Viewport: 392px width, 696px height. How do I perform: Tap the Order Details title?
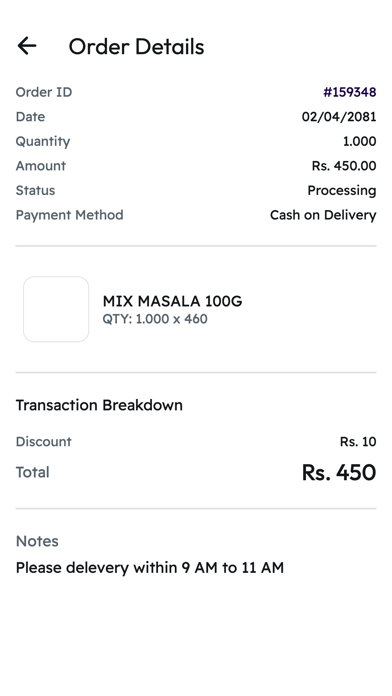[x=136, y=47]
